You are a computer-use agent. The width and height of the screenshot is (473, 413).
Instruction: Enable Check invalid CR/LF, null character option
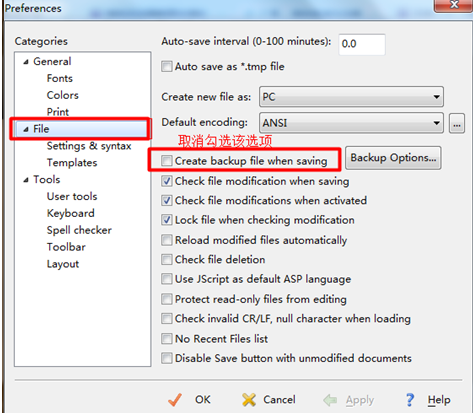click(167, 319)
